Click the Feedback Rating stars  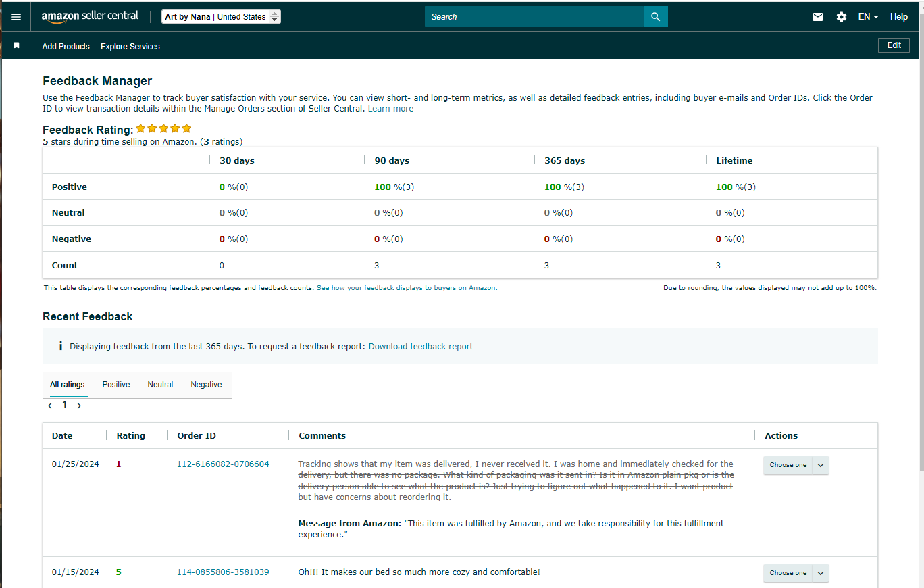(163, 128)
